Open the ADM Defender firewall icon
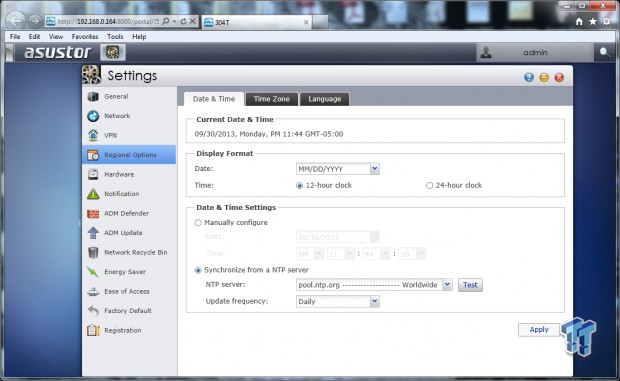 pyautogui.click(x=93, y=213)
